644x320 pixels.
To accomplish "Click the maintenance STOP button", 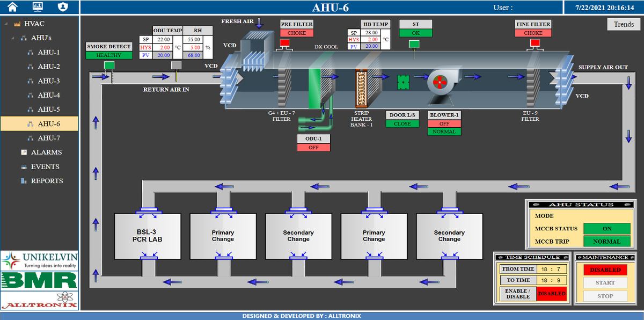I will click(605, 296).
